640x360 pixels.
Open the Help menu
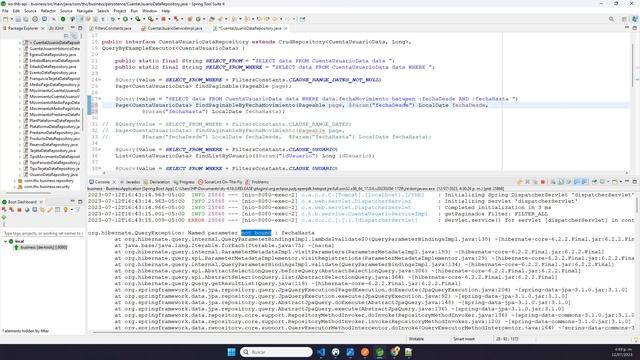click(x=166, y=11)
